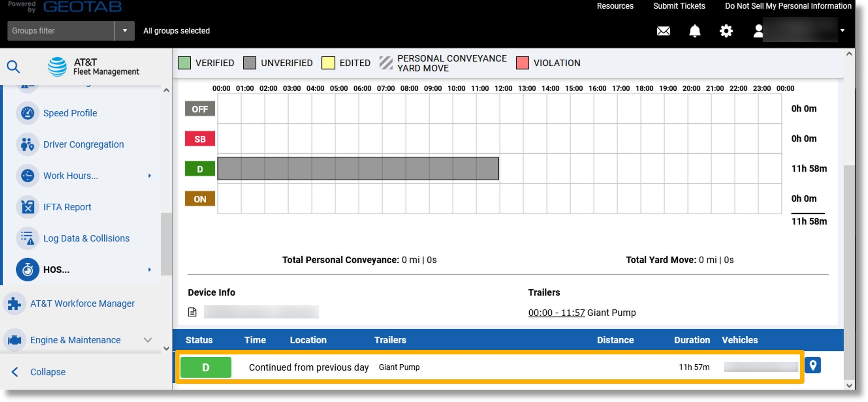This screenshot has width=868, height=402.
Task: Click the SB sleeper berth label
Action: pyautogui.click(x=200, y=139)
